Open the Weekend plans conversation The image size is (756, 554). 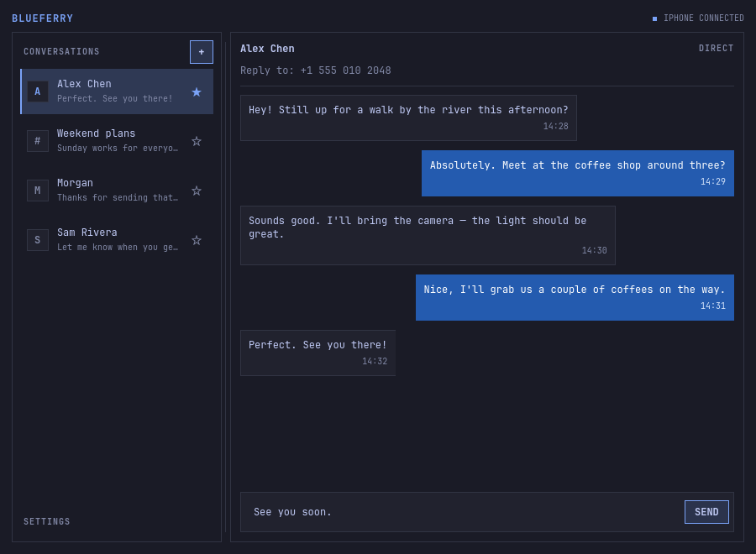(x=117, y=141)
